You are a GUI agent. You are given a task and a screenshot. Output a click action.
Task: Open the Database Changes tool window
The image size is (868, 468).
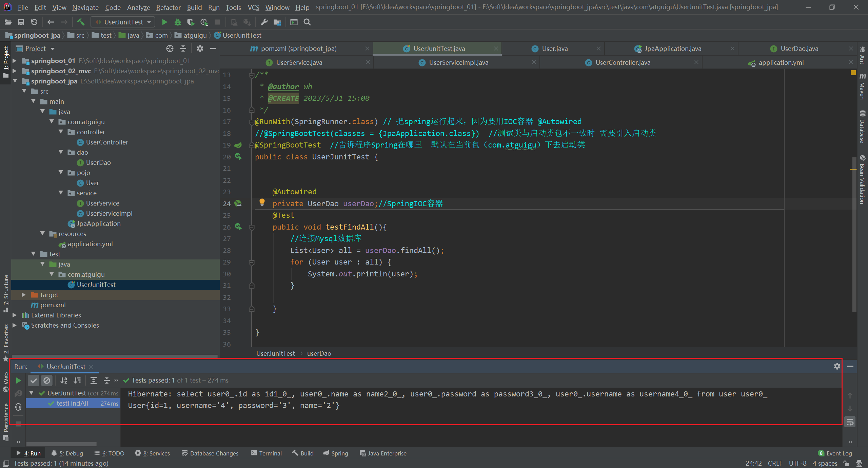(210, 453)
